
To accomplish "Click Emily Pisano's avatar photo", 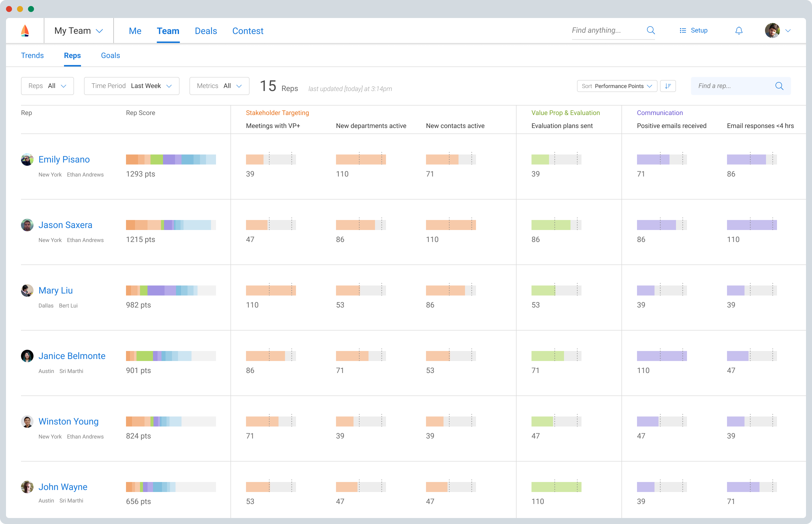I will (27, 160).
